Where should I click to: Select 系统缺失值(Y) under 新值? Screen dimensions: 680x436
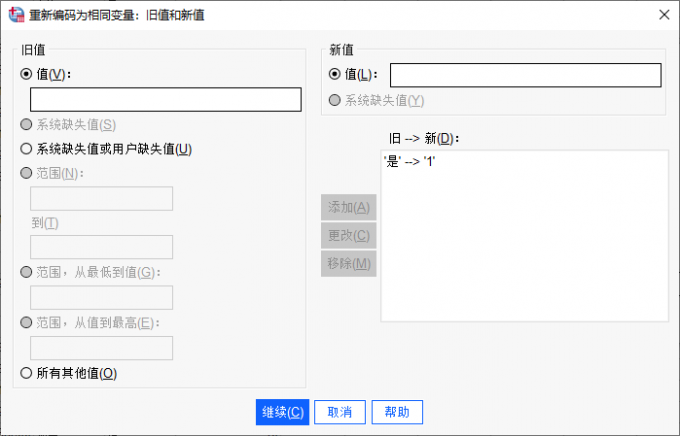pos(334,100)
